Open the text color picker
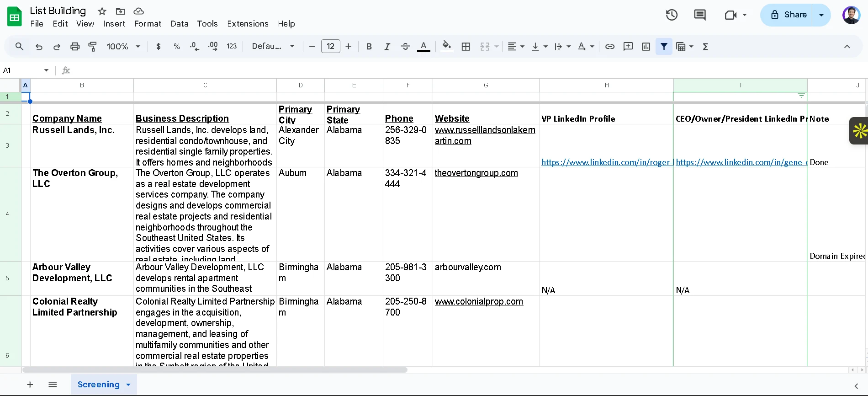The width and height of the screenshot is (868, 396). click(x=423, y=46)
